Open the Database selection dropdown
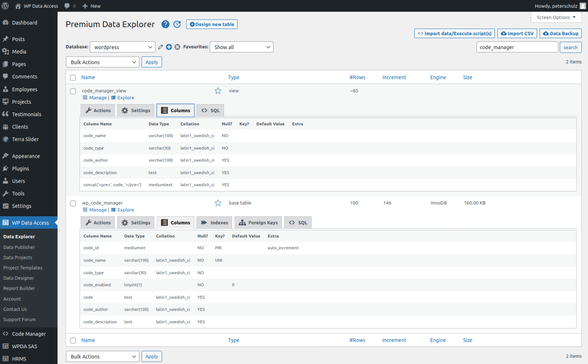Viewport: 588px width, 364px height. pos(122,47)
